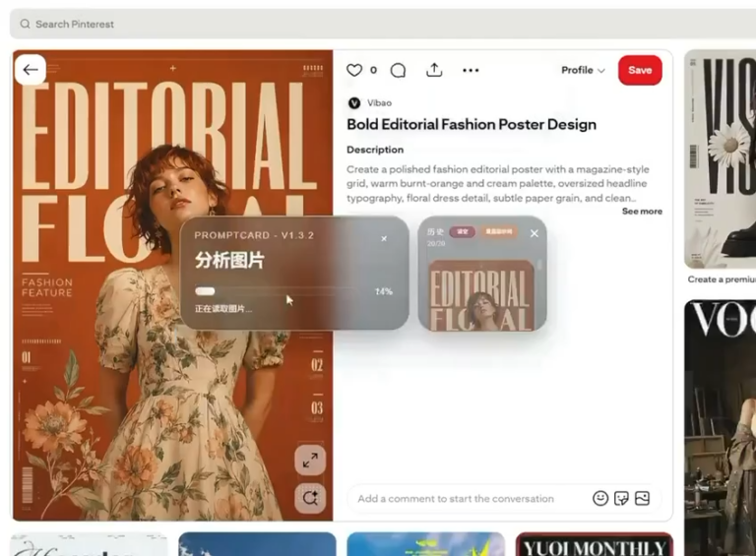Open the Editorial Floral history thumbnail

coord(481,295)
